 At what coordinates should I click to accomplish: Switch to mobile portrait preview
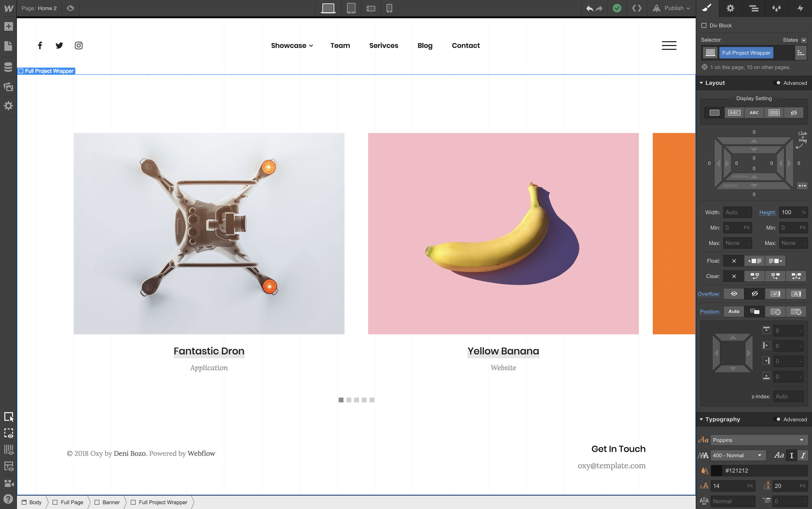click(389, 8)
